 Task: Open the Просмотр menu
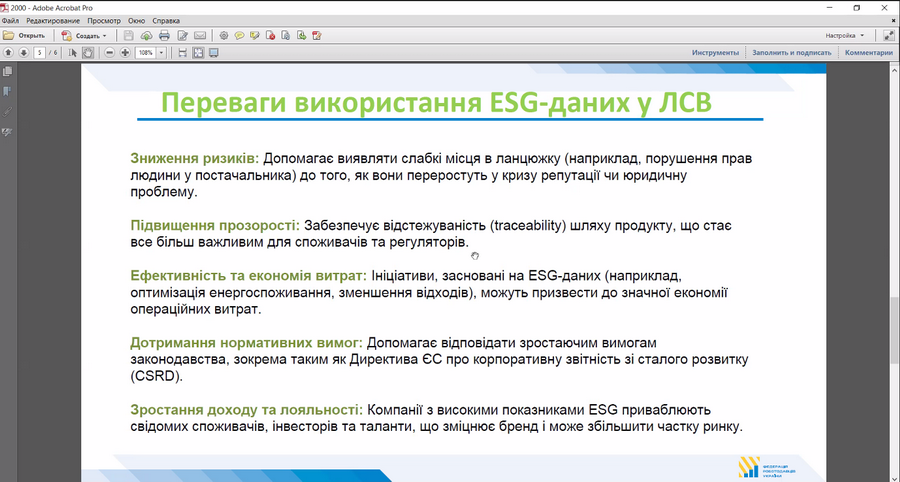pos(104,20)
